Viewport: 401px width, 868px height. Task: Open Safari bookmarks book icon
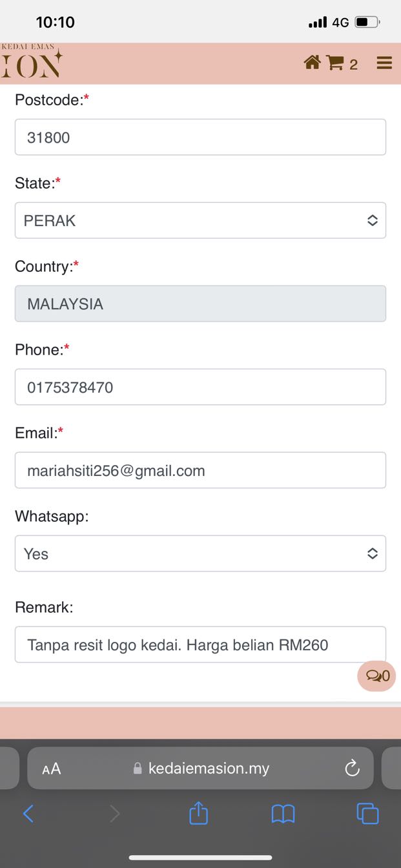(x=283, y=814)
